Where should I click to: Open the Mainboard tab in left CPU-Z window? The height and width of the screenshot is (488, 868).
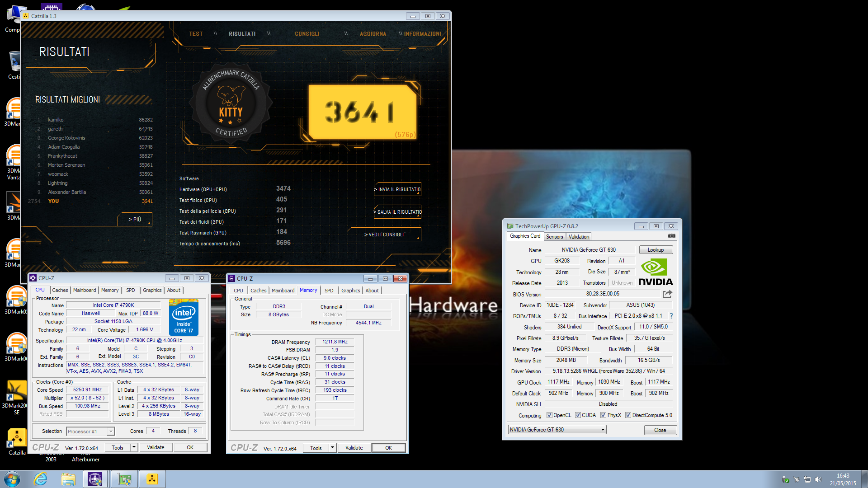(x=85, y=290)
